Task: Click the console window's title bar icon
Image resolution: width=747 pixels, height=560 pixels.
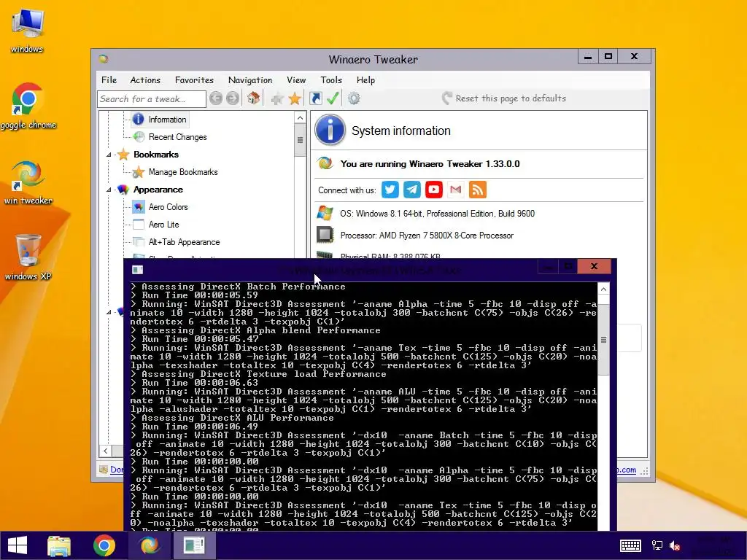Action: [x=138, y=270]
